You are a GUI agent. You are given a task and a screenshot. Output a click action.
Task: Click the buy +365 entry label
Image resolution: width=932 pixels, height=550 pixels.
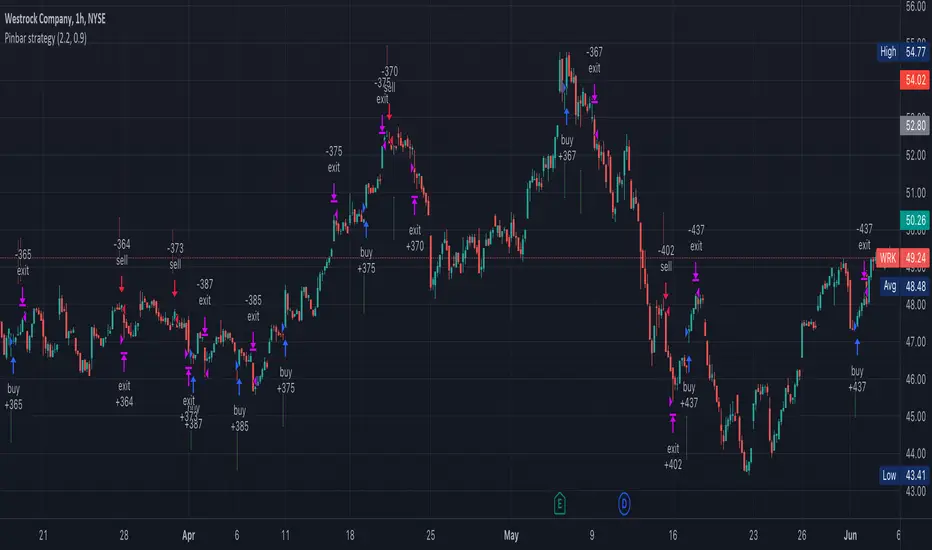(x=14, y=397)
